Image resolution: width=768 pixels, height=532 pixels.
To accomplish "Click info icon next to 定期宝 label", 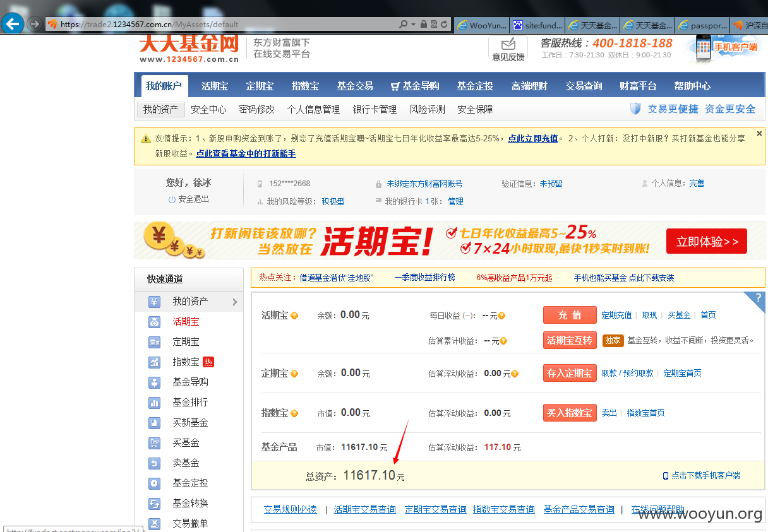I will pyautogui.click(x=294, y=374).
